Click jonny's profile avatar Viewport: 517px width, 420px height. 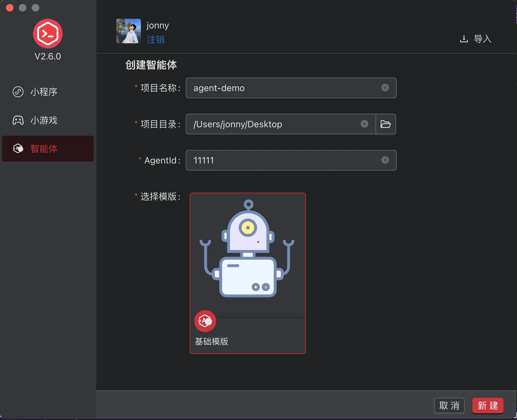click(x=128, y=31)
